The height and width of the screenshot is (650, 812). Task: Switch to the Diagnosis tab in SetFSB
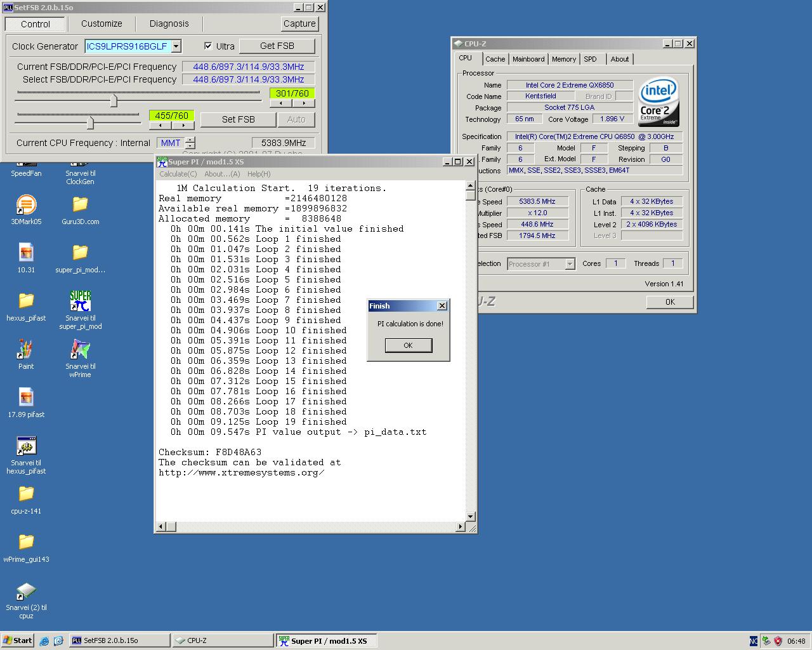click(169, 23)
